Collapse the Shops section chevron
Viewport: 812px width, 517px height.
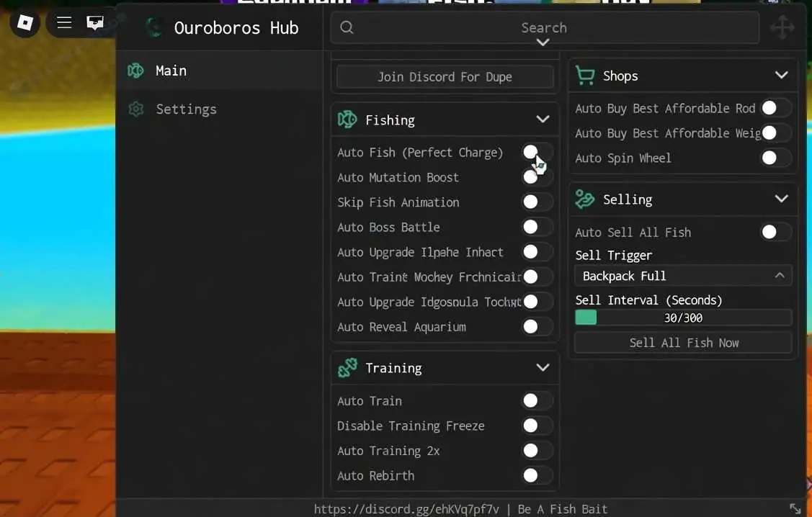coord(782,75)
